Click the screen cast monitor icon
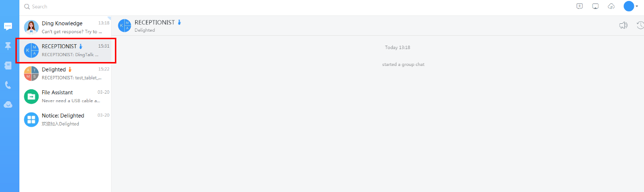This screenshot has height=192, width=644. pos(595,6)
